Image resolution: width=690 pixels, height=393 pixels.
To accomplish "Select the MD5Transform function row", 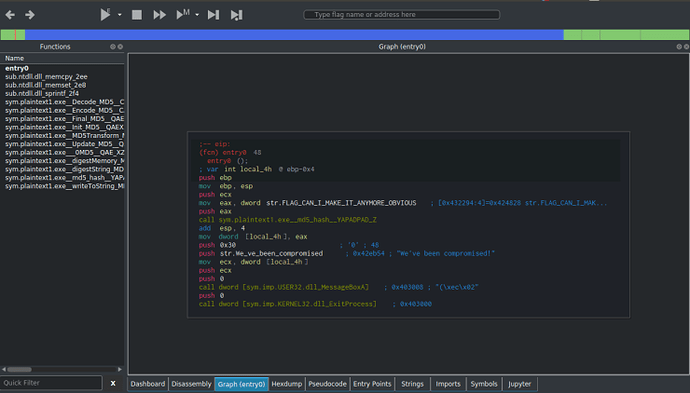I will 62,135.
